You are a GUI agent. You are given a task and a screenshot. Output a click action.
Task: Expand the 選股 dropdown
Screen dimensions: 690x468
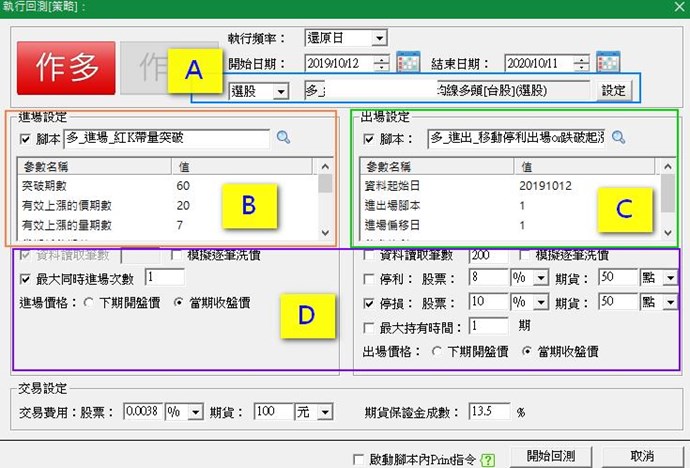280,91
